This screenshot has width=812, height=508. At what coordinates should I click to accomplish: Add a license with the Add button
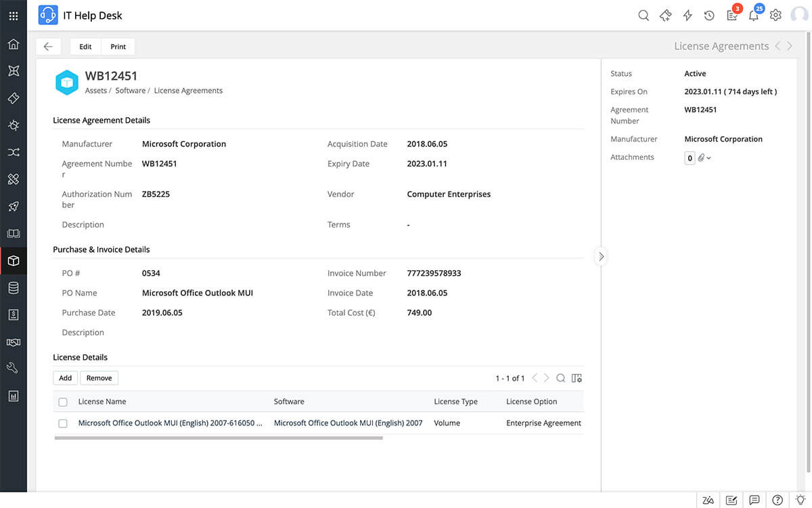(x=65, y=377)
